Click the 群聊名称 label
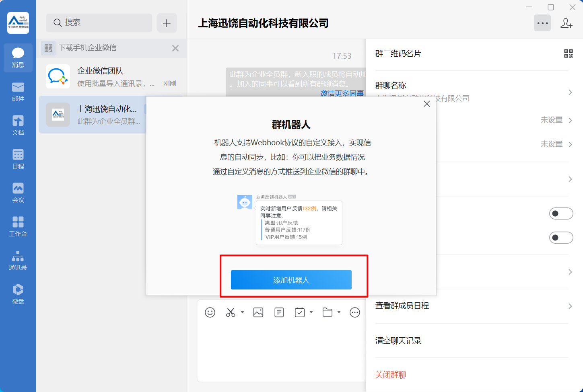This screenshot has width=583, height=392. click(391, 85)
